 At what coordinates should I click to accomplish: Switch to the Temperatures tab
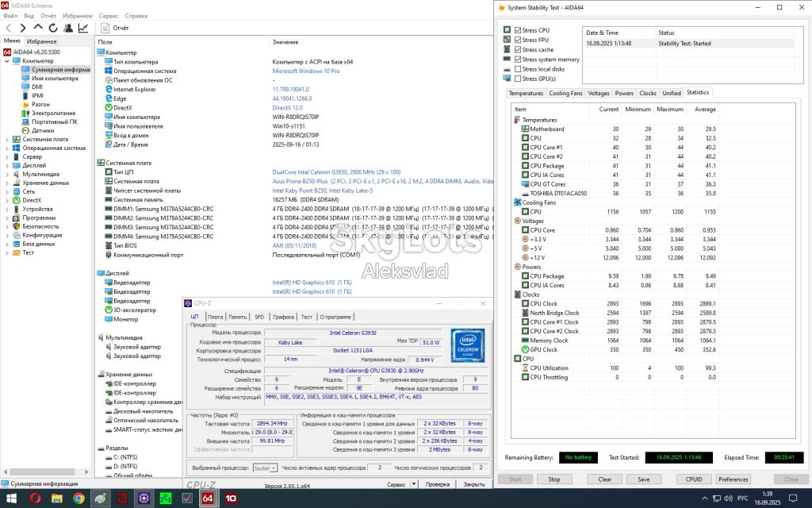click(x=526, y=94)
